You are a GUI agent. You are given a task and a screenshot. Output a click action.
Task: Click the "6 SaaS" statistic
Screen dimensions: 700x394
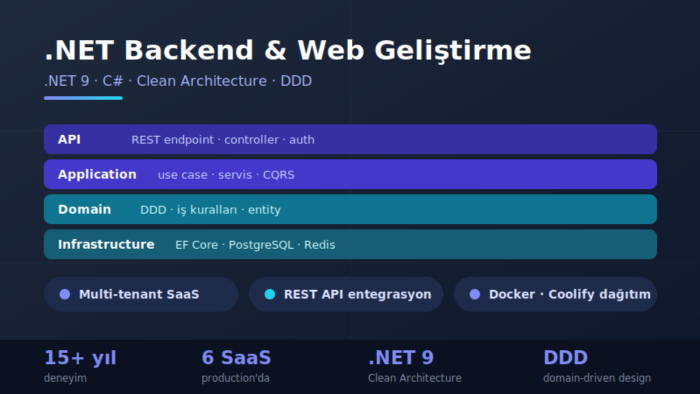[x=236, y=358]
